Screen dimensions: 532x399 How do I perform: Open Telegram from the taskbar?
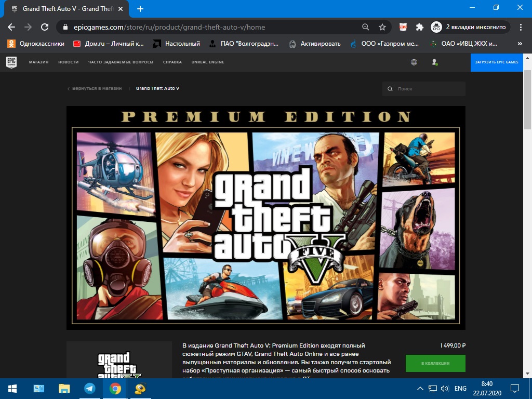click(90, 389)
